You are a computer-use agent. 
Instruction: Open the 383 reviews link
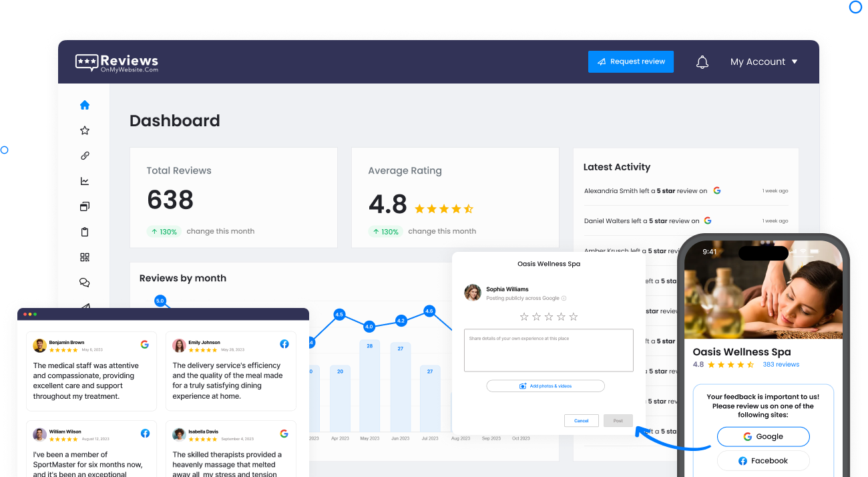(781, 365)
